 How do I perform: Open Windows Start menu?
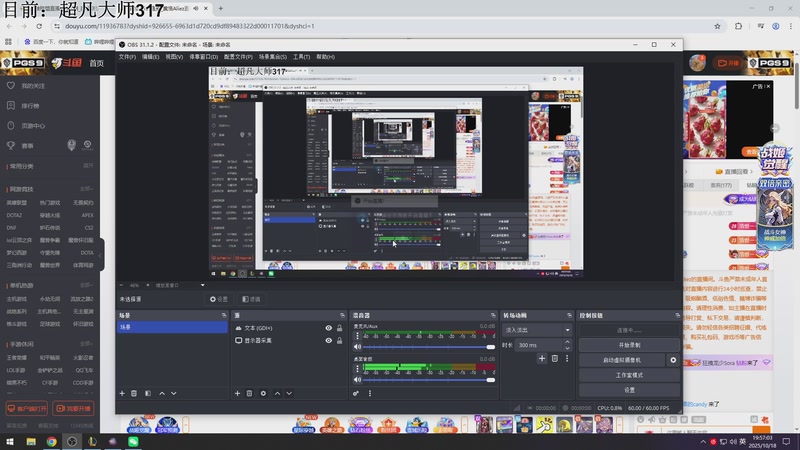[10, 442]
